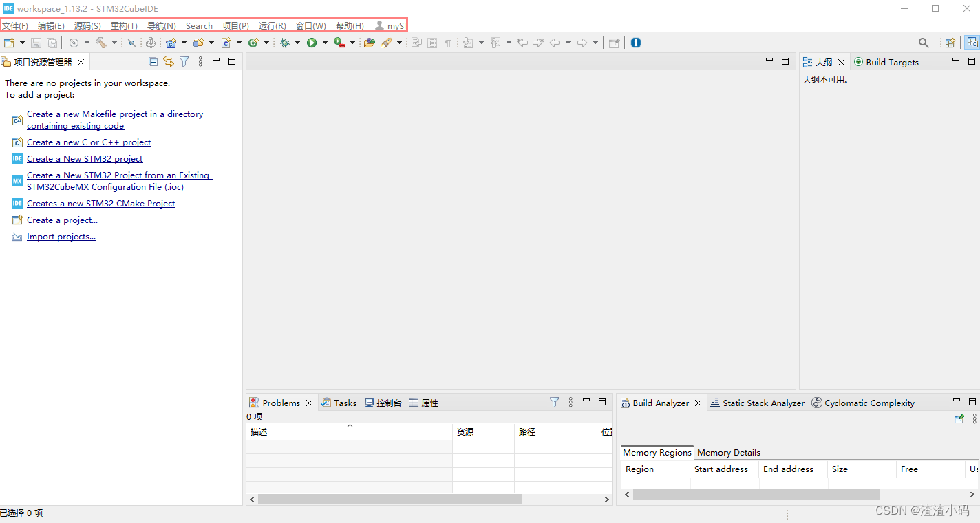Click the new C/C++ project icon
This screenshot has width=980, height=523.
pyautogui.click(x=171, y=43)
